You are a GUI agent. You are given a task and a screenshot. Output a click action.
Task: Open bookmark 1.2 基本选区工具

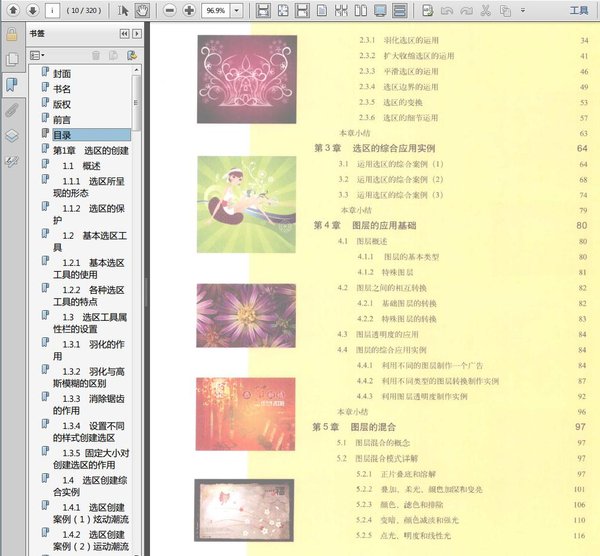pyautogui.click(x=90, y=241)
